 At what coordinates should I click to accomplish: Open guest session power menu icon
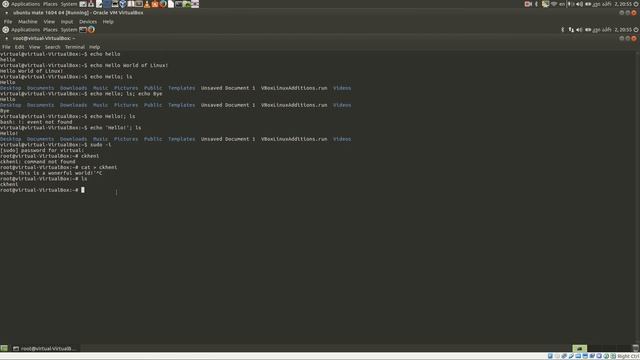point(636,30)
